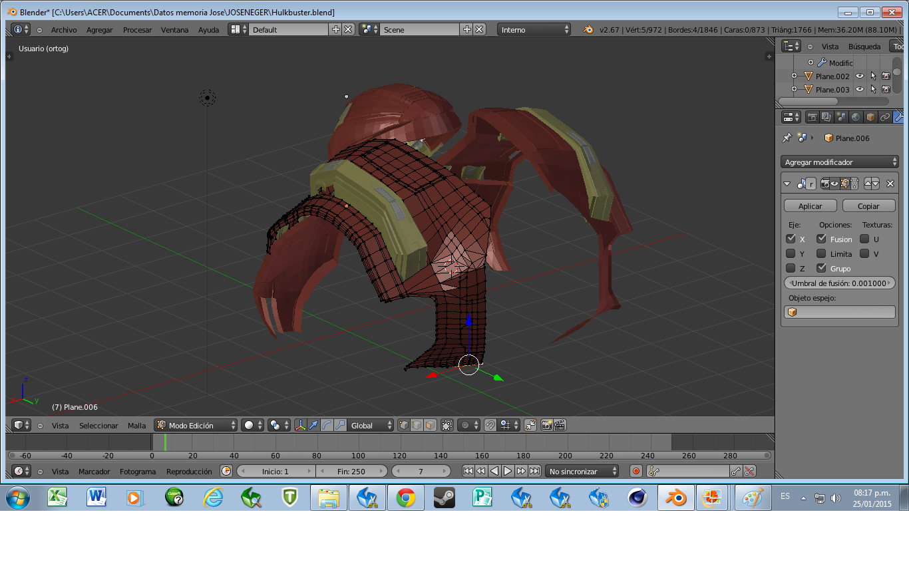Select the scale manipulator in 3D header
This screenshot has height=588, width=909.
click(340, 425)
